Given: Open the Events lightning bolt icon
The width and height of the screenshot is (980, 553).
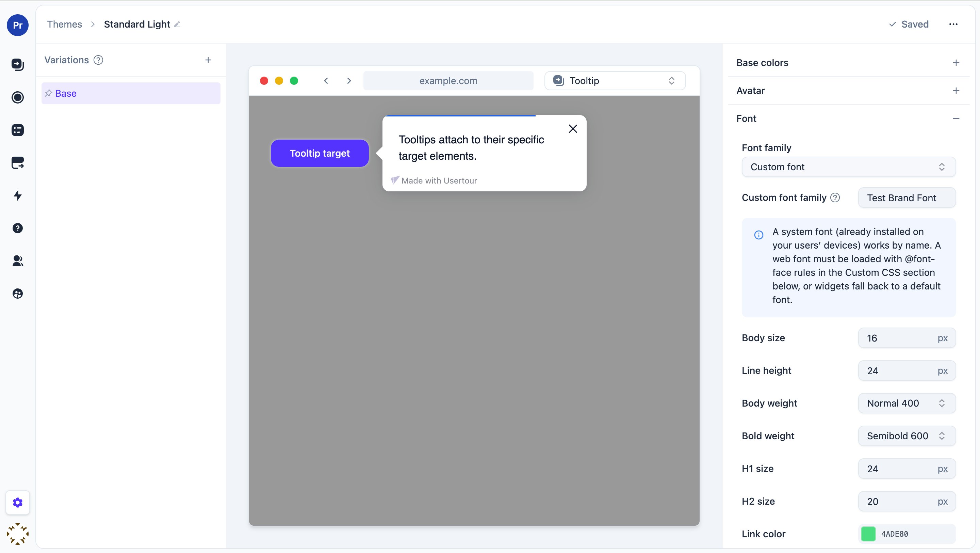Looking at the screenshot, I should pyautogui.click(x=17, y=195).
